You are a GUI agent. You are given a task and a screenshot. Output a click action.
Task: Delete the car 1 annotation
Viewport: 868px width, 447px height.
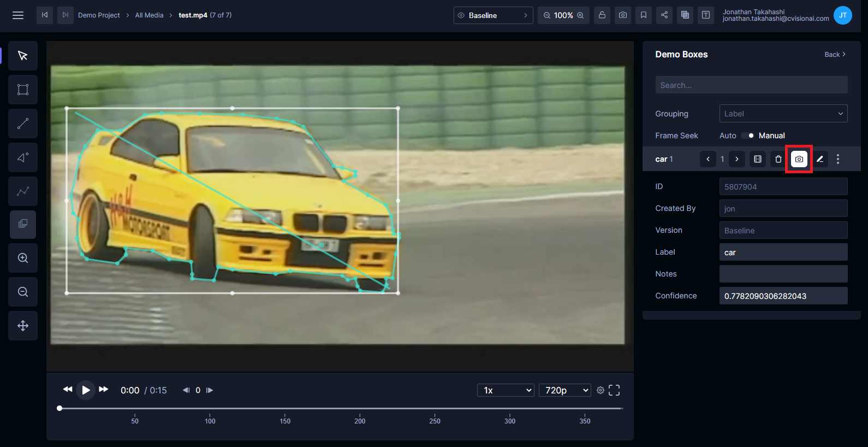click(x=778, y=159)
